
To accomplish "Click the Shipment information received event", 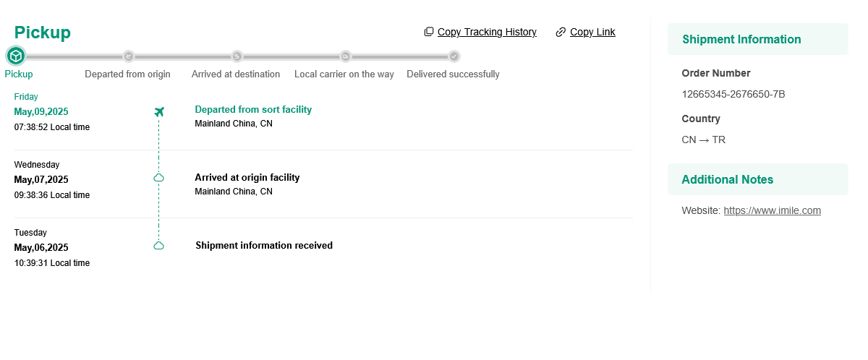I will tap(264, 246).
